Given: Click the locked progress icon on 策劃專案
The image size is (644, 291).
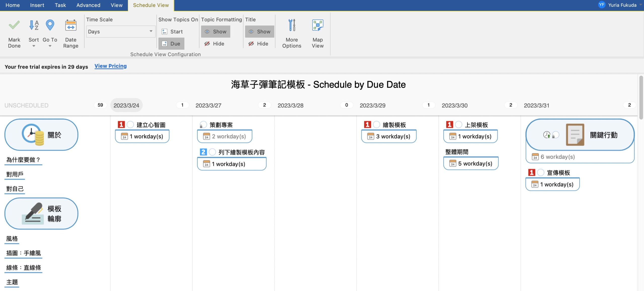Looking at the screenshot, I should click(x=203, y=125).
